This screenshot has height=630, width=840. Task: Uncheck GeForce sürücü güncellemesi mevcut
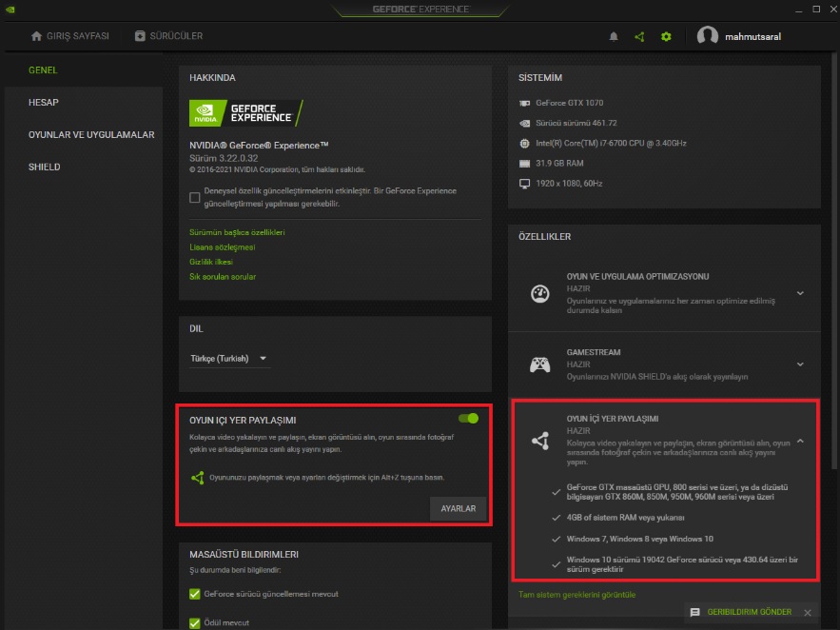click(x=195, y=594)
